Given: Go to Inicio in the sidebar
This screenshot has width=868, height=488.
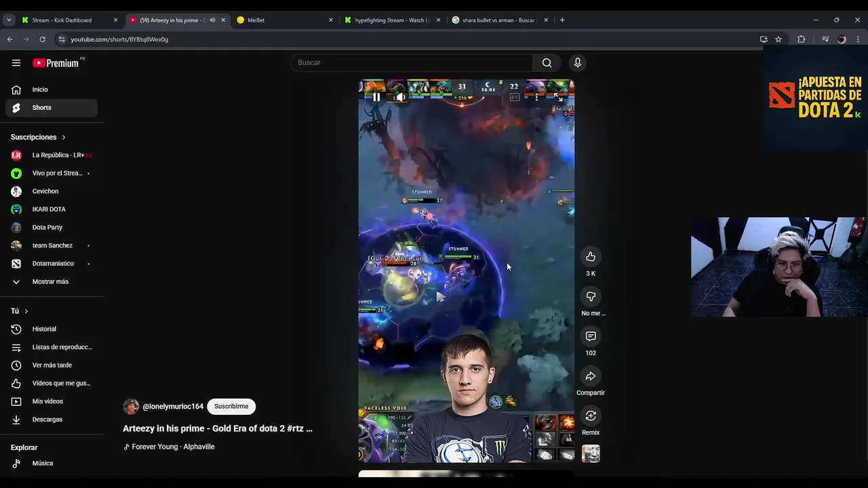Looking at the screenshot, I should pyautogui.click(x=52, y=89).
